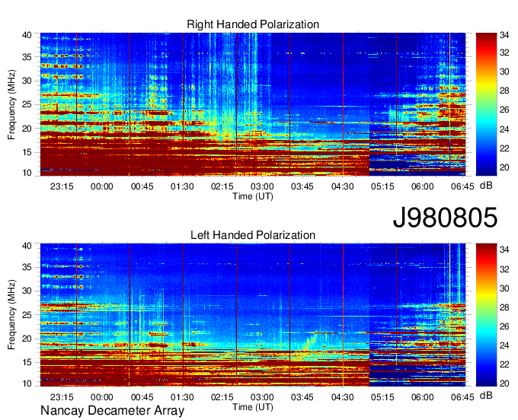Click 'Frequency (MHz)' axis label of Right Handed plot

pyautogui.click(x=11, y=104)
